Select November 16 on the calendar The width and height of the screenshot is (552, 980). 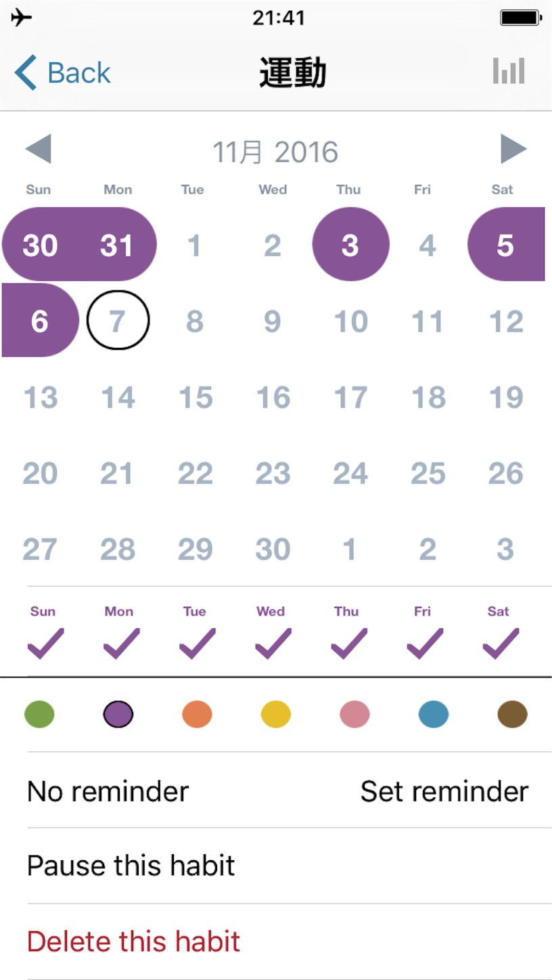273,397
